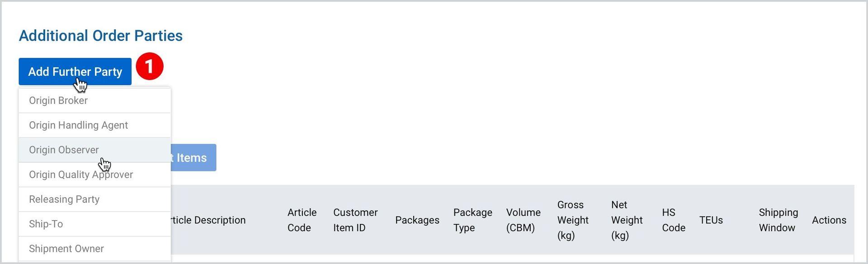Select Origin Observer party type
Viewport: 868px width, 264px height.
click(94, 150)
